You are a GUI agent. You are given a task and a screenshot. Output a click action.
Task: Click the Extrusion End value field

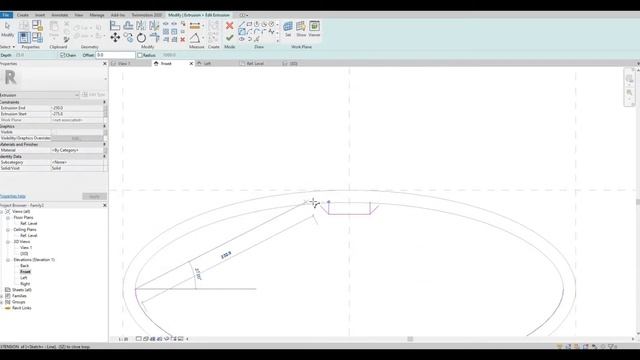point(77,108)
